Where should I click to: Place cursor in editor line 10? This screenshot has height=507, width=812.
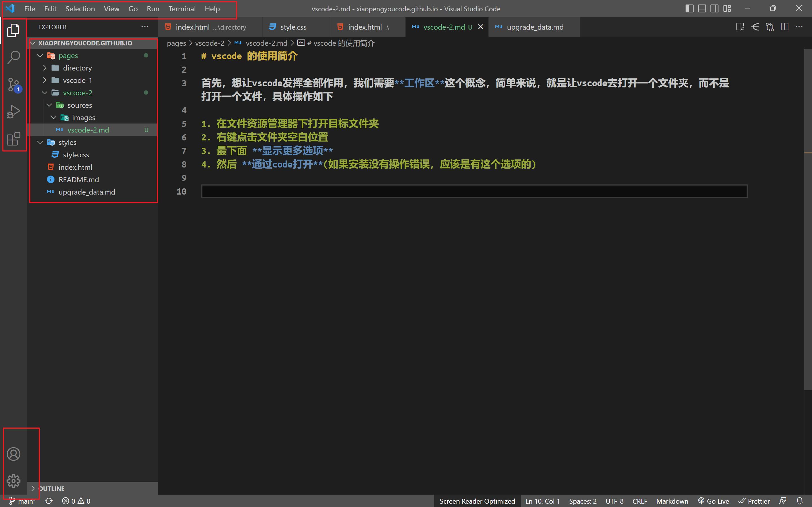tap(474, 191)
